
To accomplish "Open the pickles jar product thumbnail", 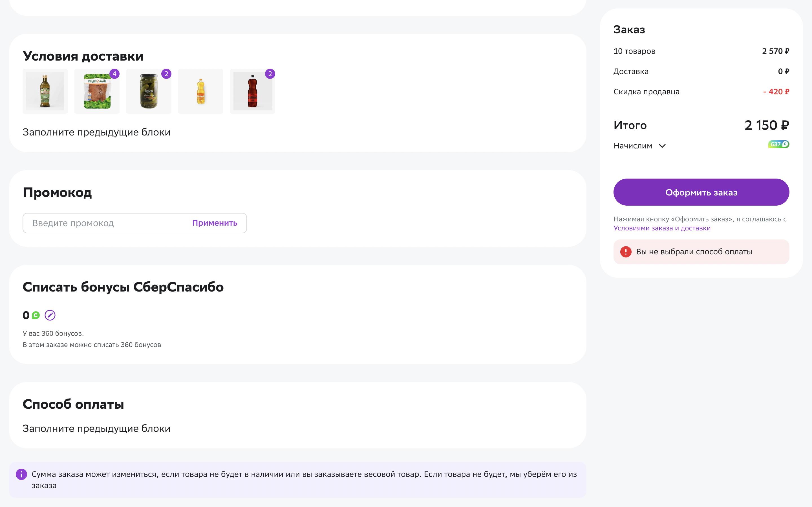I will click(x=149, y=91).
